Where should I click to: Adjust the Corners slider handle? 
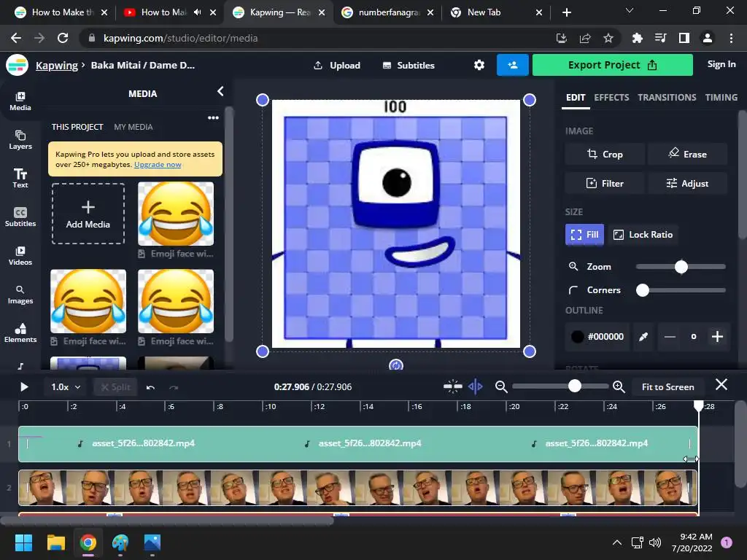[643, 290]
